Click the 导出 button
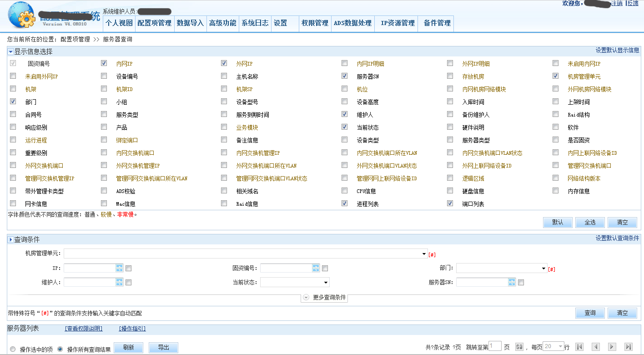This screenshot has height=355, width=644. [x=163, y=347]
